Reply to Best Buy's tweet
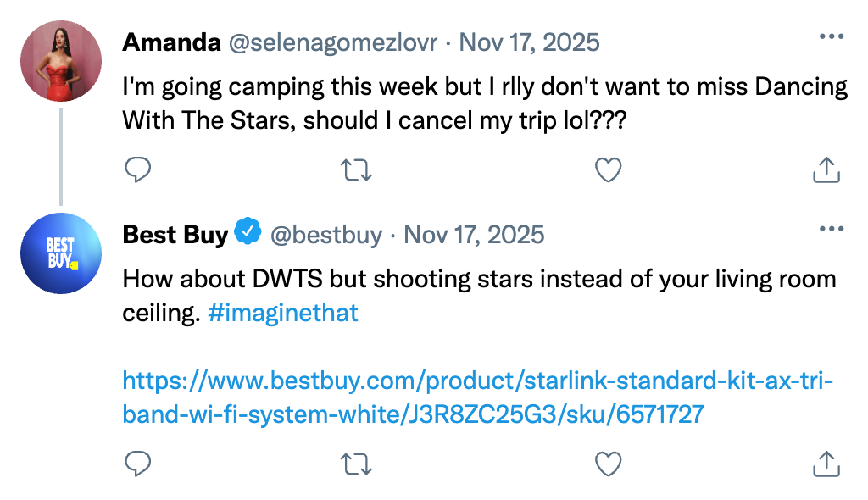868x500 pixels. click(137, 463)
